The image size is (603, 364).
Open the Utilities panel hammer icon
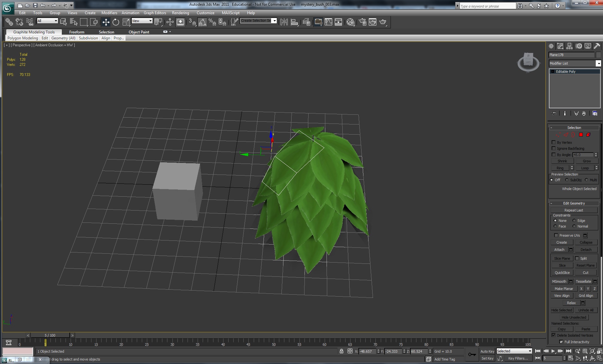(597, 46)
